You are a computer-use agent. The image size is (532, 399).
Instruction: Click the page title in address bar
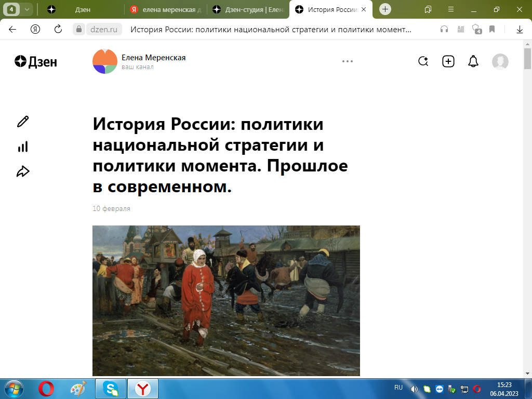[x=271, y=30]
